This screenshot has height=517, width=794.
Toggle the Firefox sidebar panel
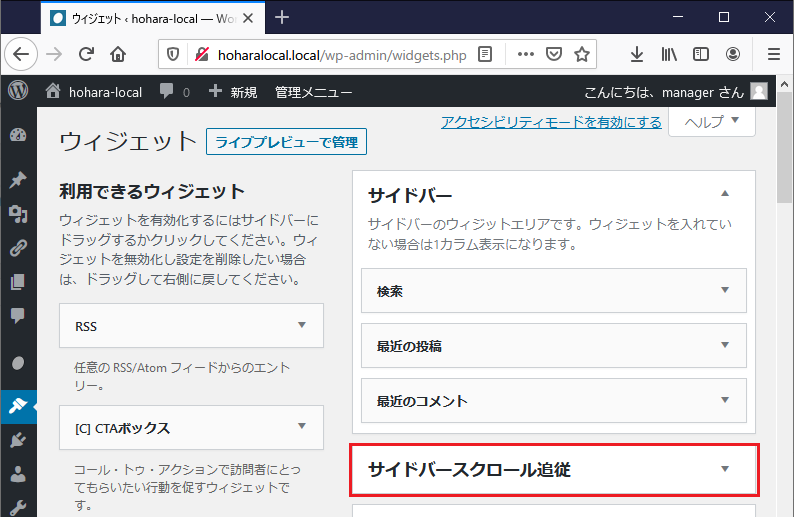pyautogui.click(x=701, y=54)
